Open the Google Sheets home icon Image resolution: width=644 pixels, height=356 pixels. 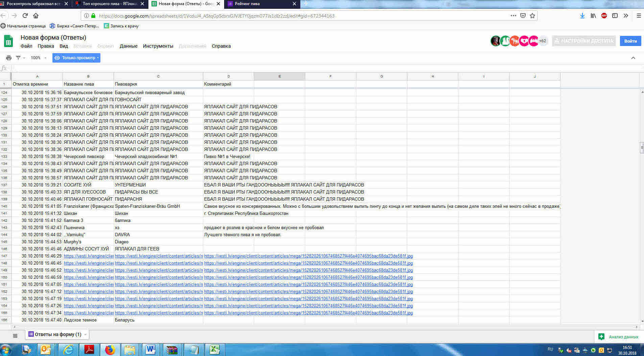(8, 41)
